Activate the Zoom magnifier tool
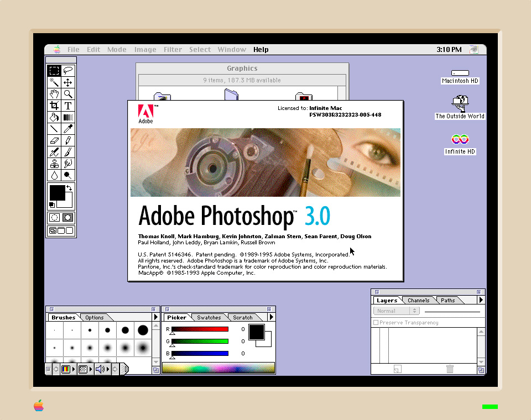Image resolution: width=531 pixels, height=420 pixels. tap(67, 94)
